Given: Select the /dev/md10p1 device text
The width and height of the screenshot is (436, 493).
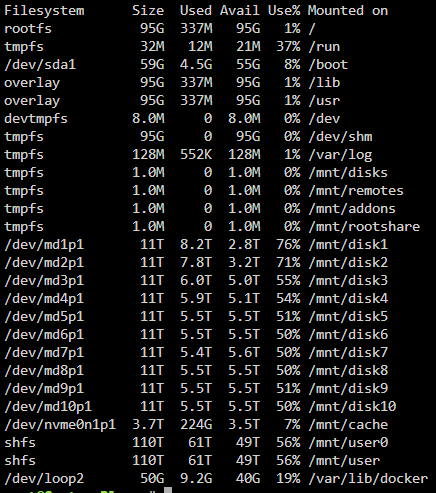Looking at the screenshot, I should click(48, 407).
